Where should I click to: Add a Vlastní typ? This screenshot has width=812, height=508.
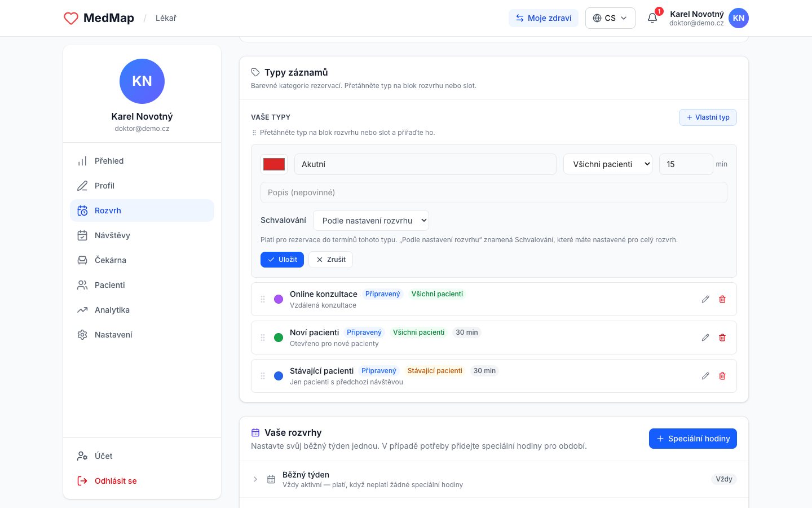click(x=708, y=117)
